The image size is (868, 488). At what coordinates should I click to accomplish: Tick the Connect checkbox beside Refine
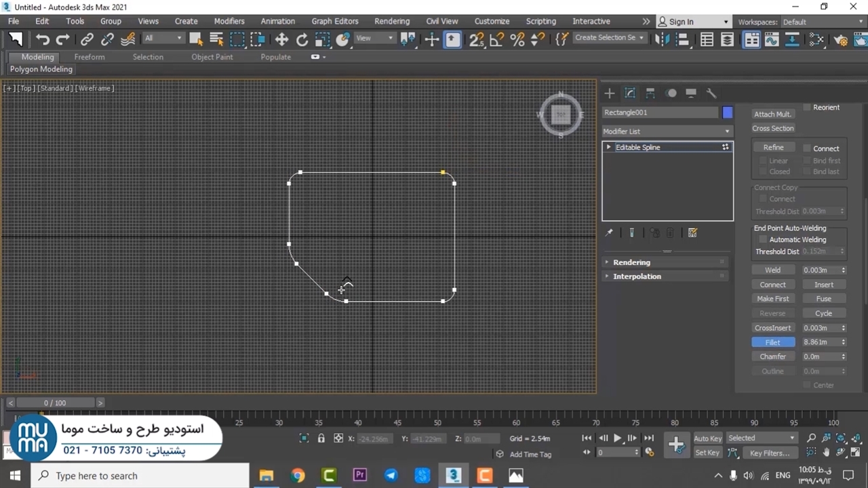[x=808, y=148]
